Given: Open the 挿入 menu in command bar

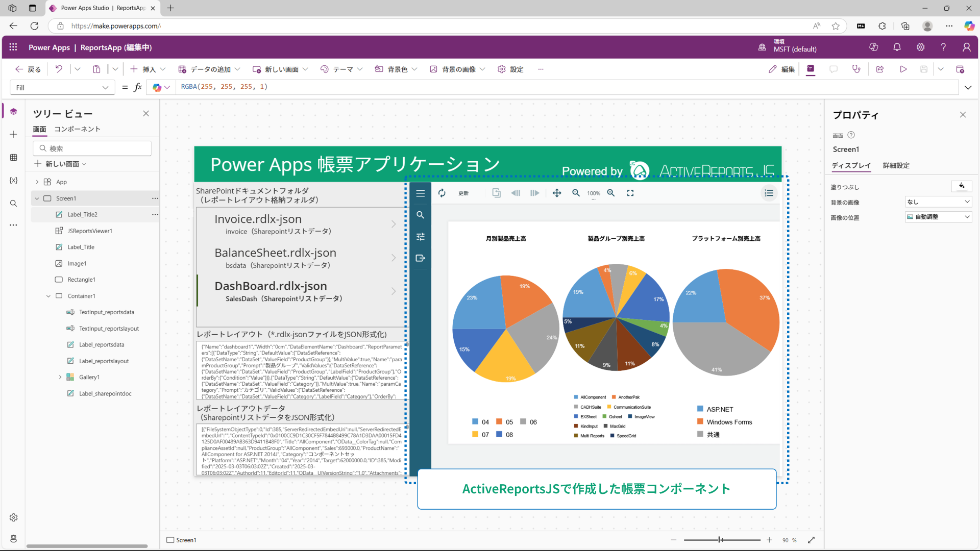Looking at the screenshot, I should coord(148,69).
